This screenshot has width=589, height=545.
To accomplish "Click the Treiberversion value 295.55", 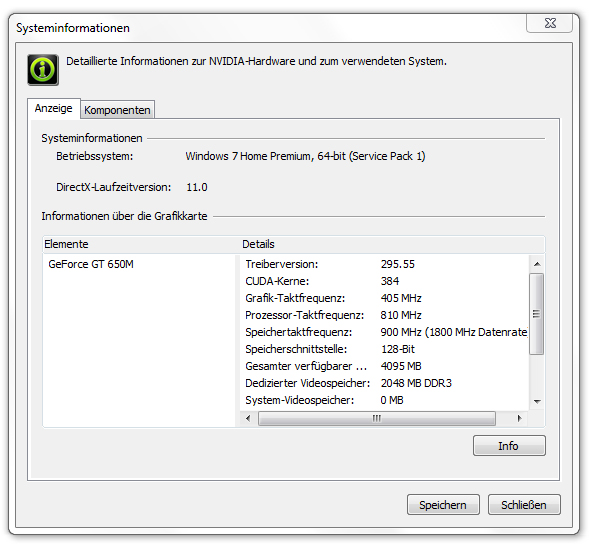I will pos(397,264).
